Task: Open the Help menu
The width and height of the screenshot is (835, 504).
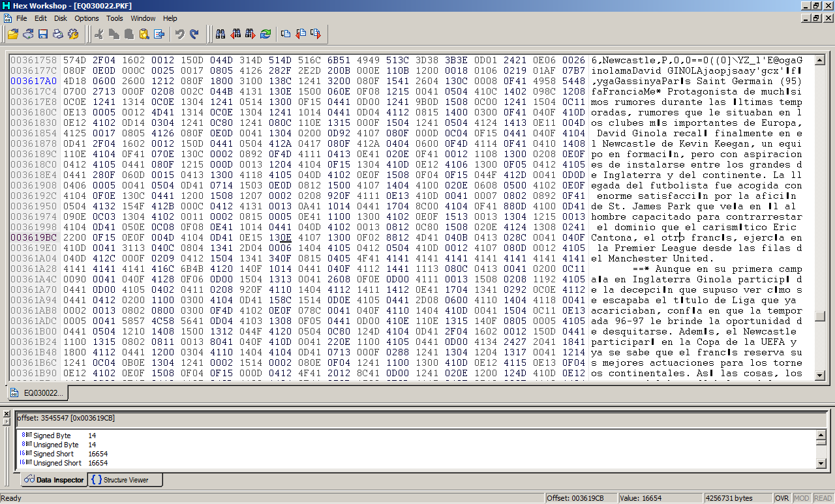Action: tap(170, 18)
